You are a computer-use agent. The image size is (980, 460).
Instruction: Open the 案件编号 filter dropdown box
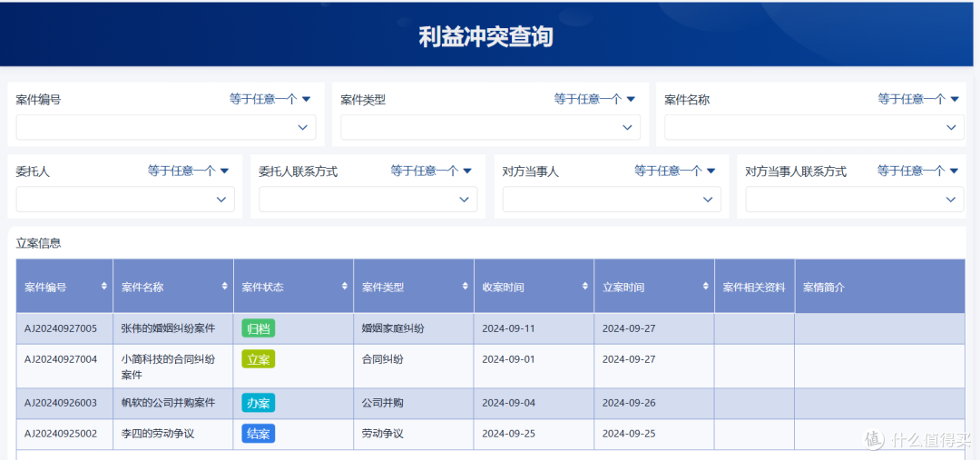tap(166, 127)
